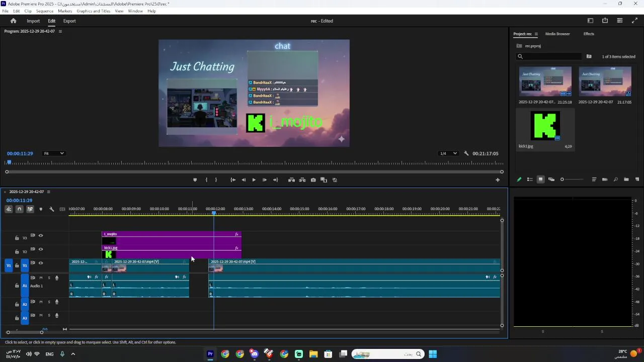
Task: Click the Project panel search field
Action: pos(549,56)
